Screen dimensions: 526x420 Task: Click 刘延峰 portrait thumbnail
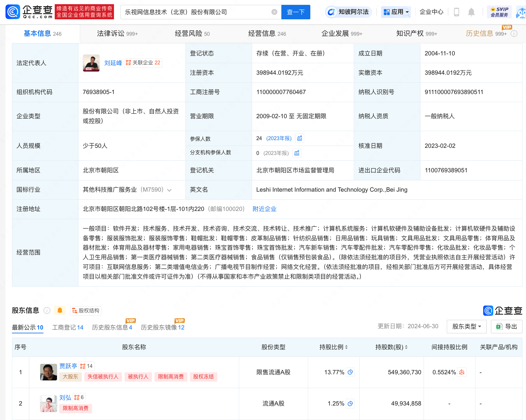(91, 63)
